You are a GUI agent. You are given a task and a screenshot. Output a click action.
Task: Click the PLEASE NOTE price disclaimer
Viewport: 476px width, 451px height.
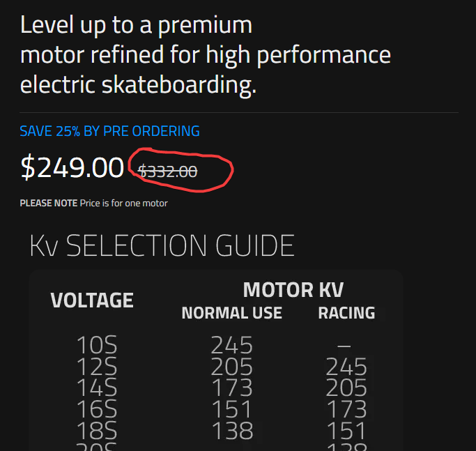(x=93, y=203)
